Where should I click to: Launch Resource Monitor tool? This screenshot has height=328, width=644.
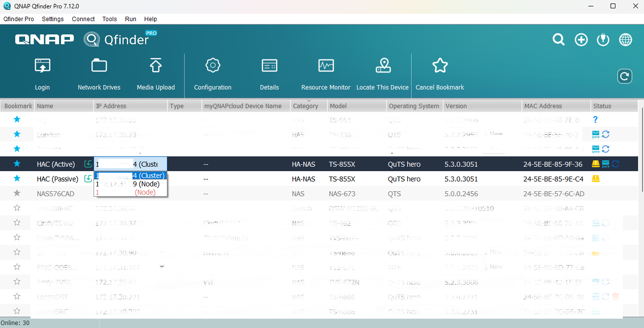326,74
